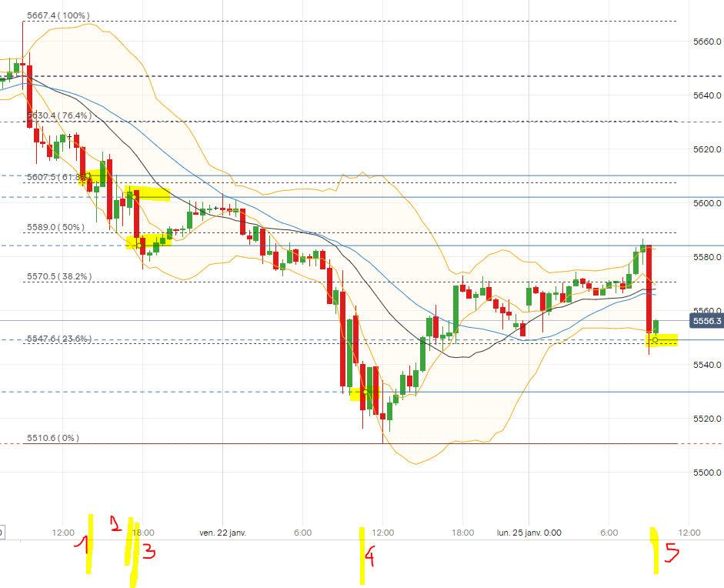Select the circle handle on the 5602 horizontal line
Image resolution: width=724 pixels, height=588 pixels.
(134, 197)
